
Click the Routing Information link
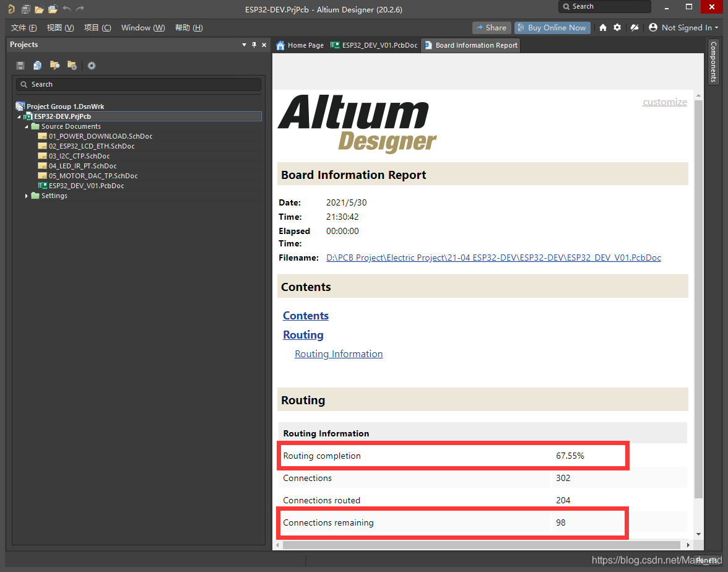point(339,354)
